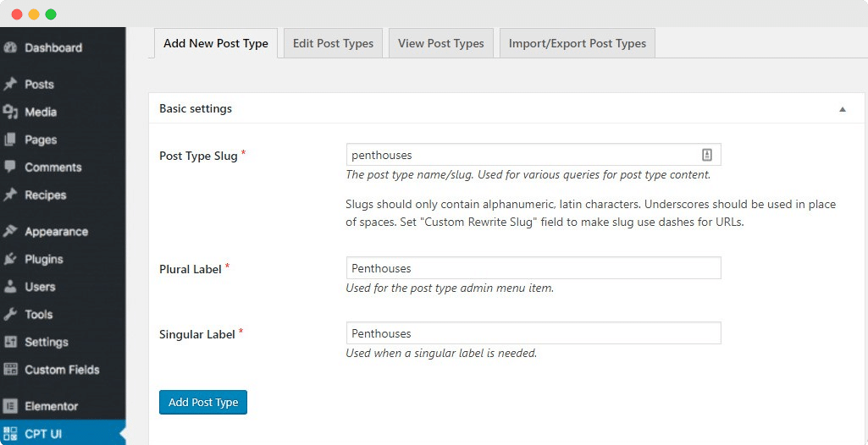The image size is (868, 445).
Task: Click the Add Post Type button
Action: [203, 403]
